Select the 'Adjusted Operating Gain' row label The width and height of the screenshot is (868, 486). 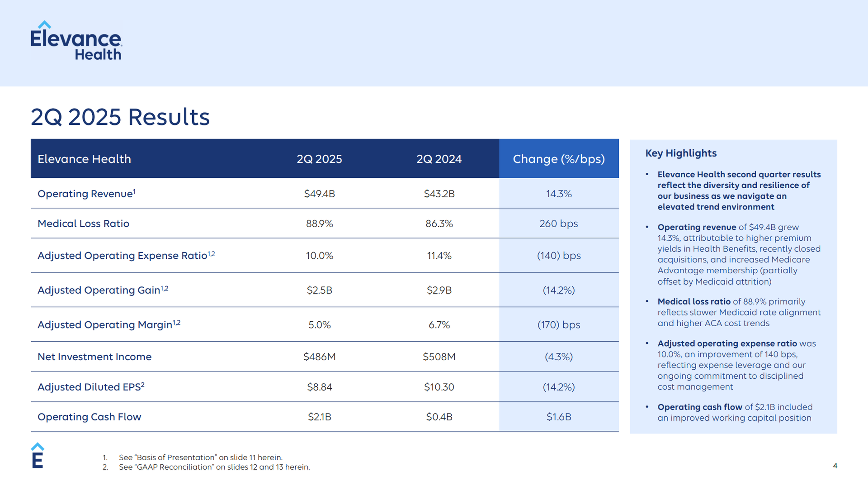[103, 290]
